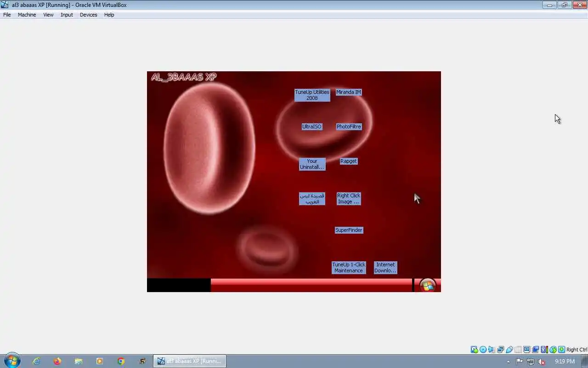This screenshot has height=368, width=588.
Task: Click the keyboard capture arrow icon
Action: (561, 350)
